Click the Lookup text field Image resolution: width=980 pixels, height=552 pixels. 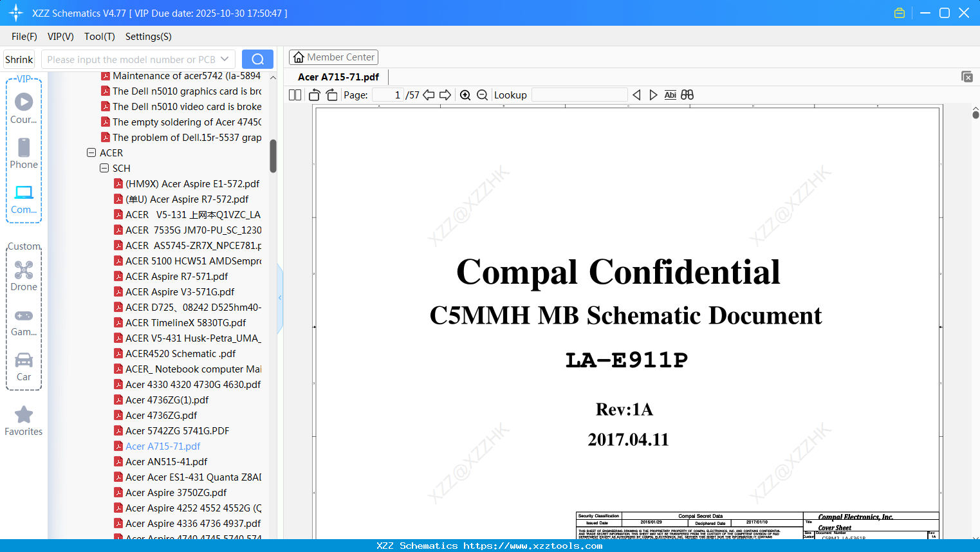pos(580,95)
